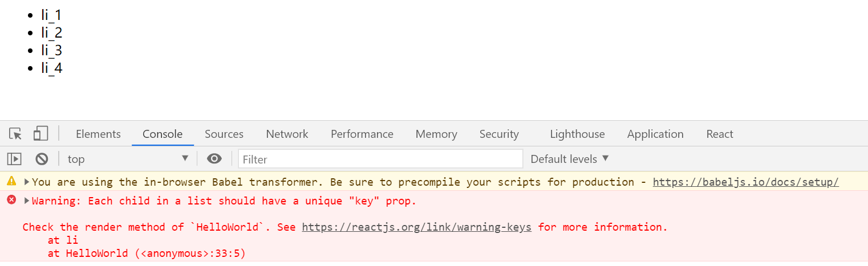The width and height of the screenshot is (868, 266).
Task: Click the li_3 list item
Action: click(51, 50)
